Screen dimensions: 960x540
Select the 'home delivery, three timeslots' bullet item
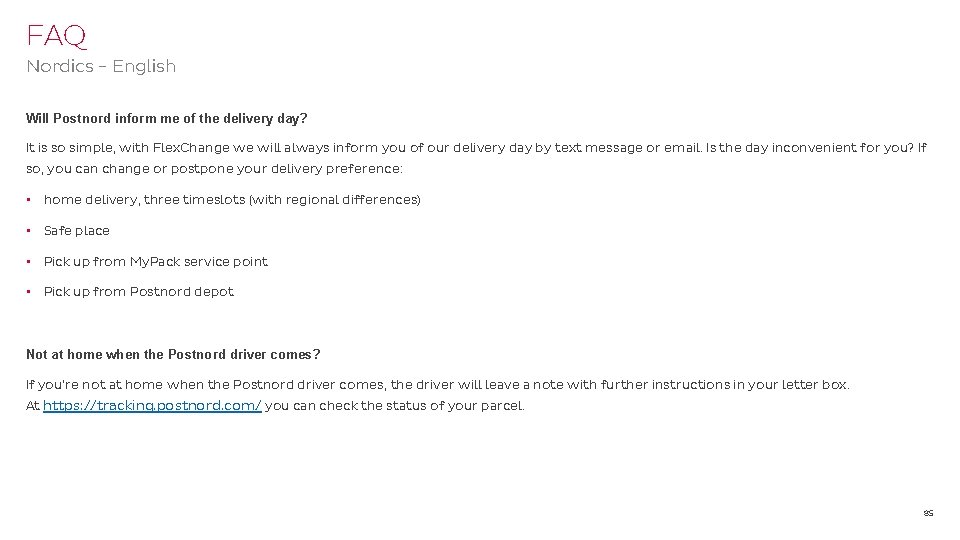coord(232,200)
